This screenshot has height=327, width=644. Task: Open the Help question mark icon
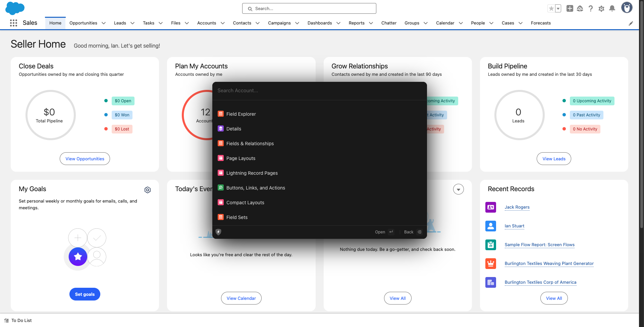pyautogui.click(x=591, y=8)
